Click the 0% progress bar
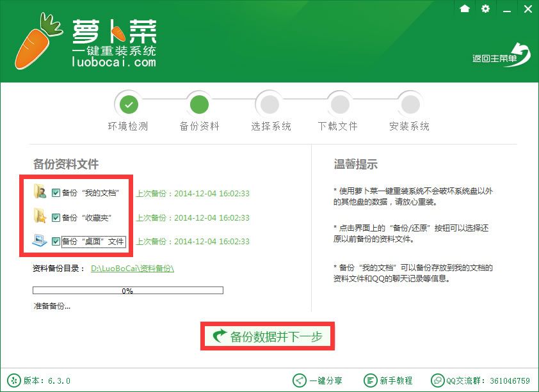Image resolution: width=539 pixels, height=392 pixels. click(127, 290)
